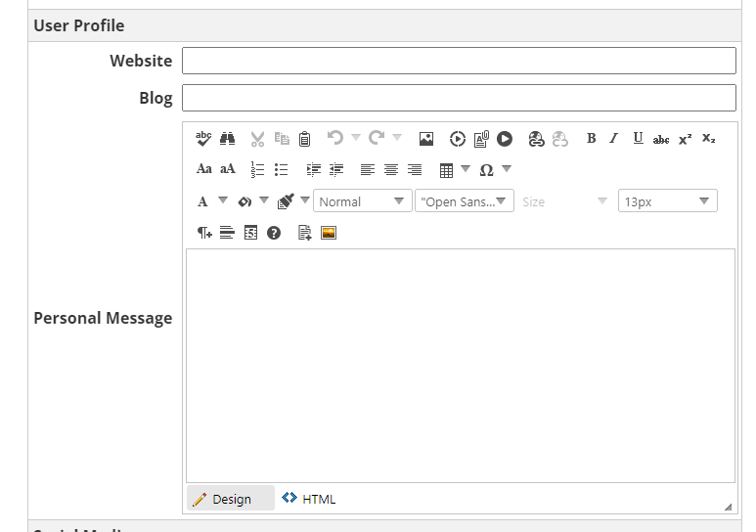
Task: Align text center
Action: coord(391,170)
